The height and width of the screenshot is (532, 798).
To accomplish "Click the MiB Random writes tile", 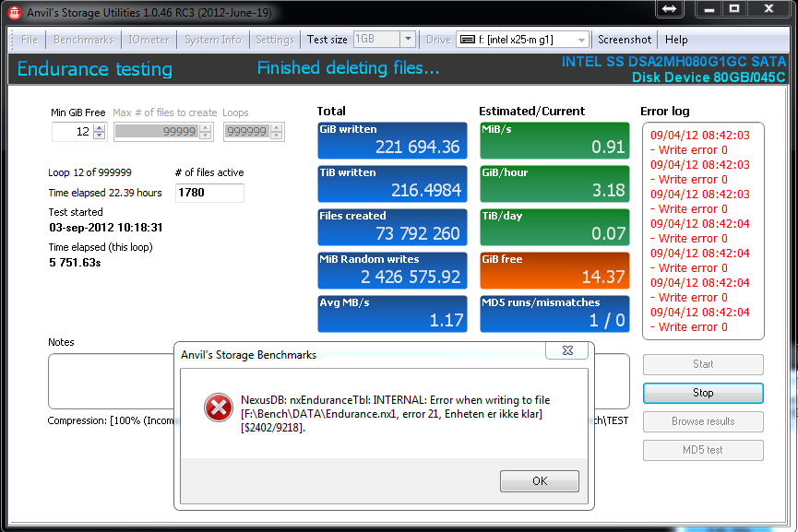I will pos(392,270).
